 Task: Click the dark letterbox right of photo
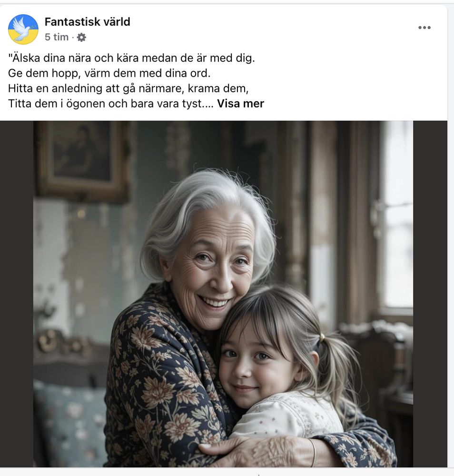click(x=430, y=294)
